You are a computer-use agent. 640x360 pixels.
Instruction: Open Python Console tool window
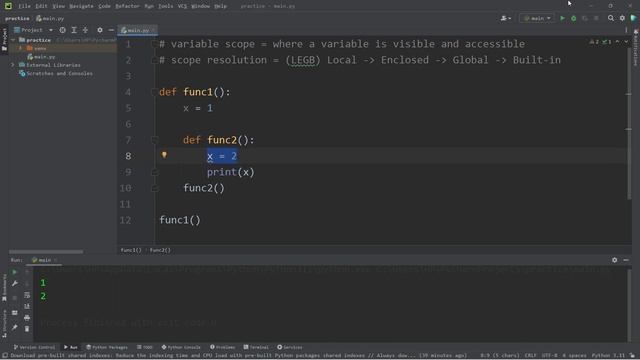coord(181,347)
